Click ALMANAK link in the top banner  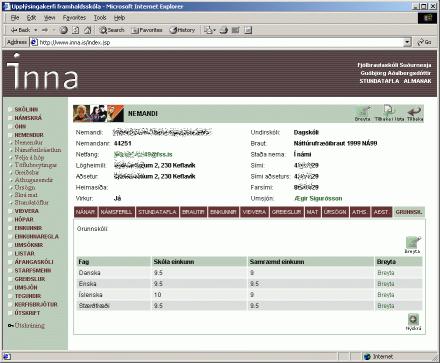coord(417,81)
